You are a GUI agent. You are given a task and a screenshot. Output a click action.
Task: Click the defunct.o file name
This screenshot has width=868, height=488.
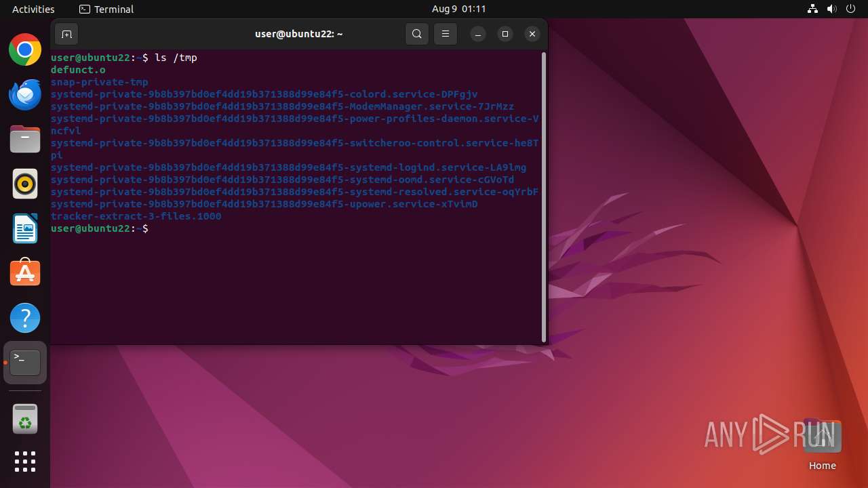pyautogui.click(x=78, y=70)
